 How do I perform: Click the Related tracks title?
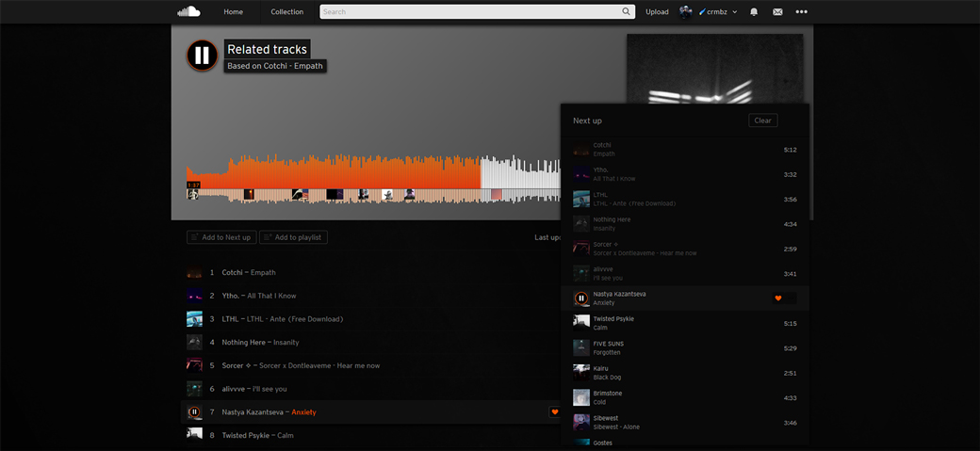click(x=267, y=49)
